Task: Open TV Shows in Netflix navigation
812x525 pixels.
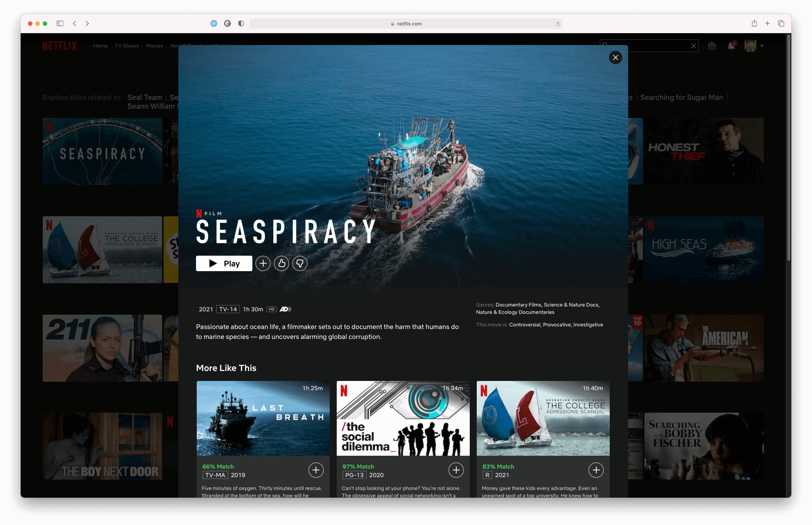Action: click(127, 46)
